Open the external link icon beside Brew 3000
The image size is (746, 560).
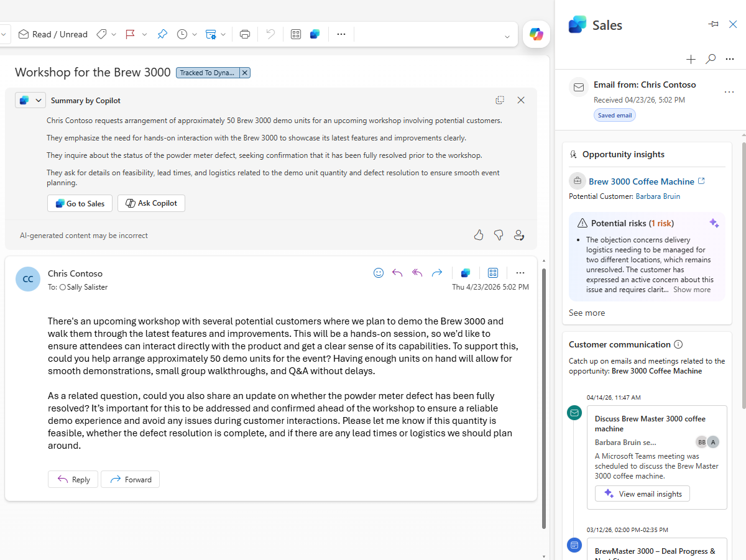coord(702,181)
